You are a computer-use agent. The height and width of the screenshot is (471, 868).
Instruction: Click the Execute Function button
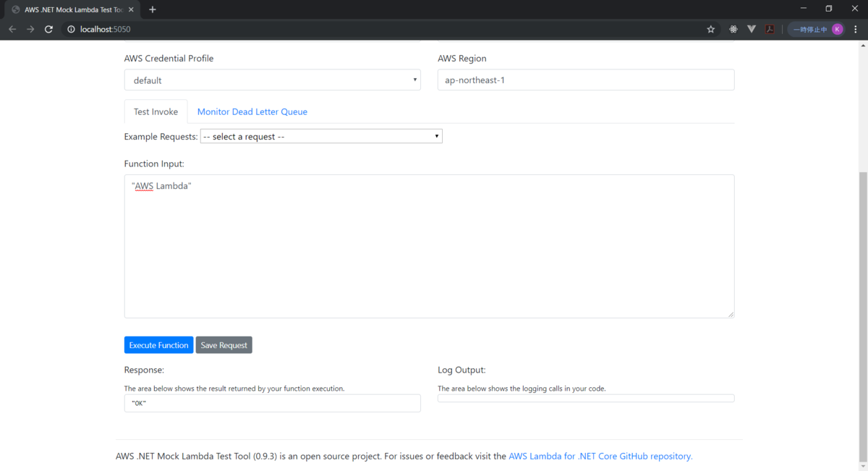tap(158, 345)
